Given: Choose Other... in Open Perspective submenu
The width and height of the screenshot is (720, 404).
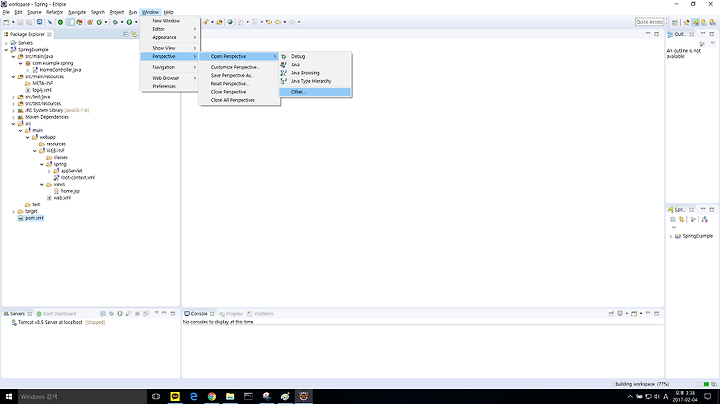Looking at the screenshot, I should coord(315,92).
